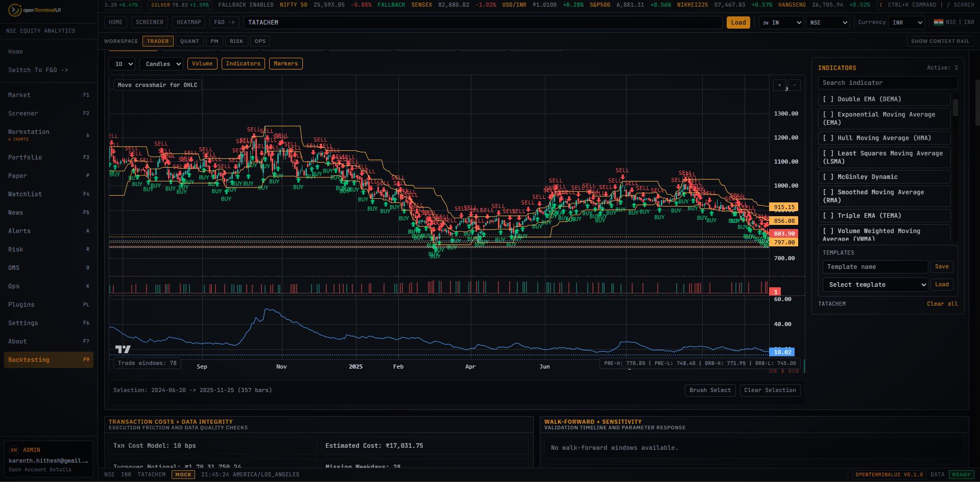Focus the TATACHEM symbol input field
The width and height of the screenshot is (980, 482).
[483, 22]
